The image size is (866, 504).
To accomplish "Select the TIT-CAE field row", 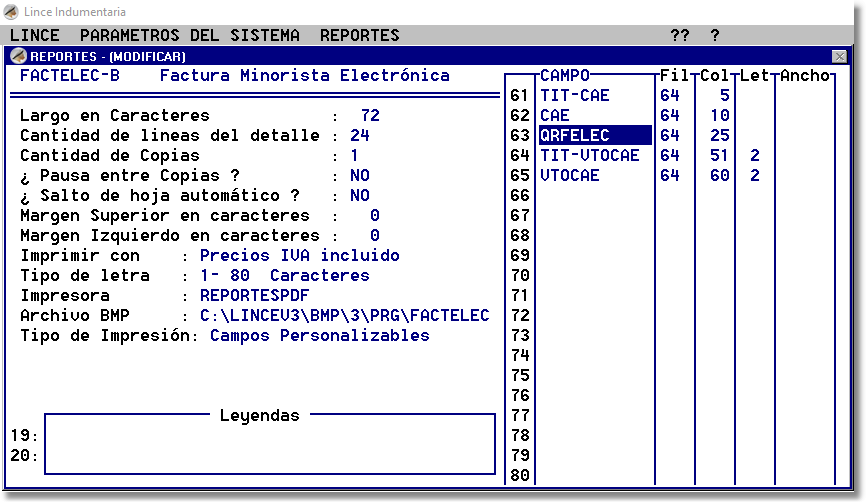I will click(574, 96).
